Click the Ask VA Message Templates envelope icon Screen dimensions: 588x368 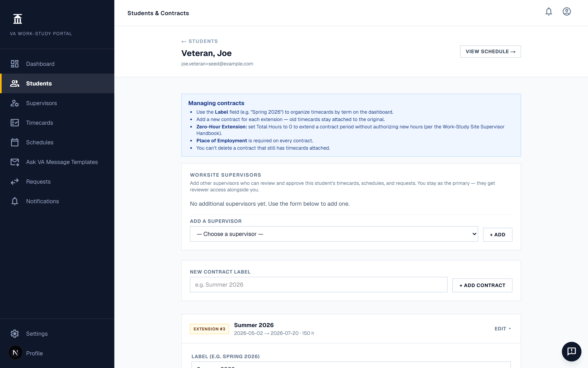14,162
